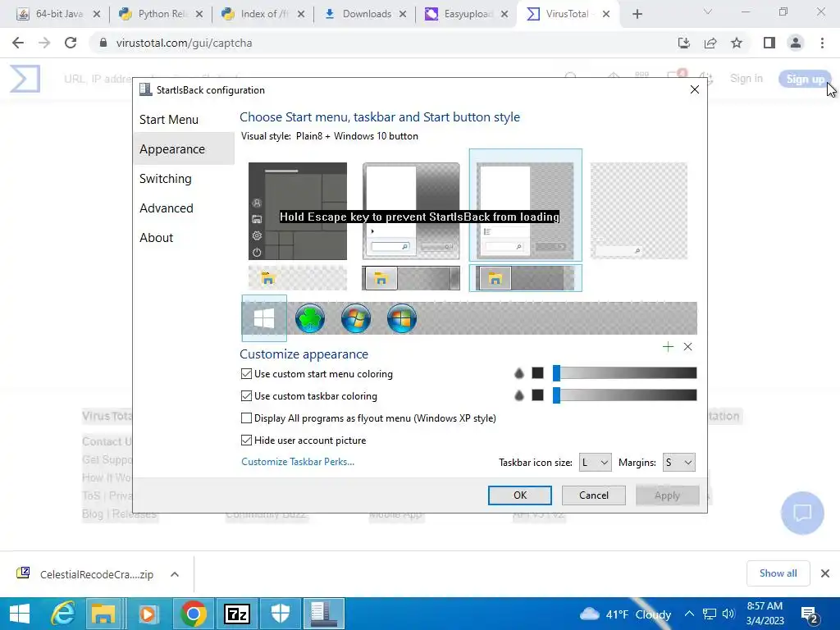Open the Advanced settings page
Screen dimensions: 840x630
click(x=166, y=208)
